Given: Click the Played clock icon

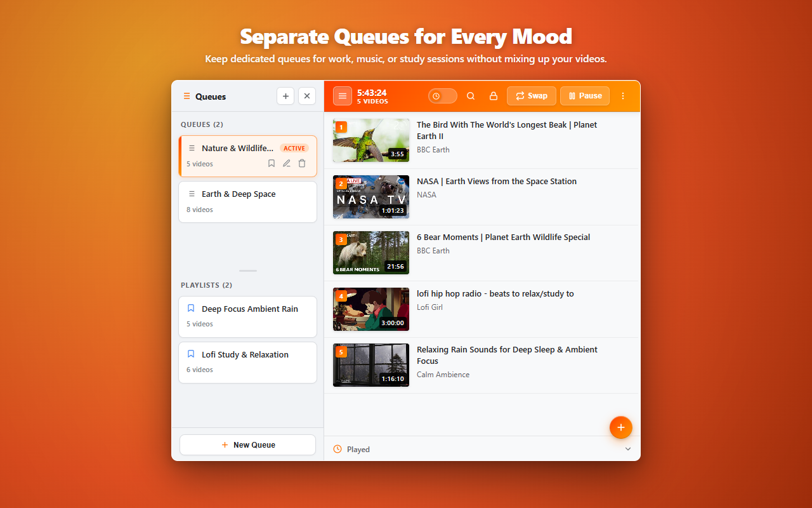Looking at the screenshot, I should pos(337,449).
